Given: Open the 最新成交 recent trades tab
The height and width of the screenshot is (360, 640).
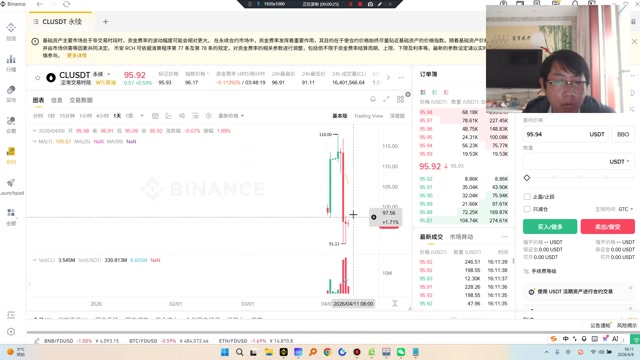Looking at the screenshot, I should [x=431, y=237].
